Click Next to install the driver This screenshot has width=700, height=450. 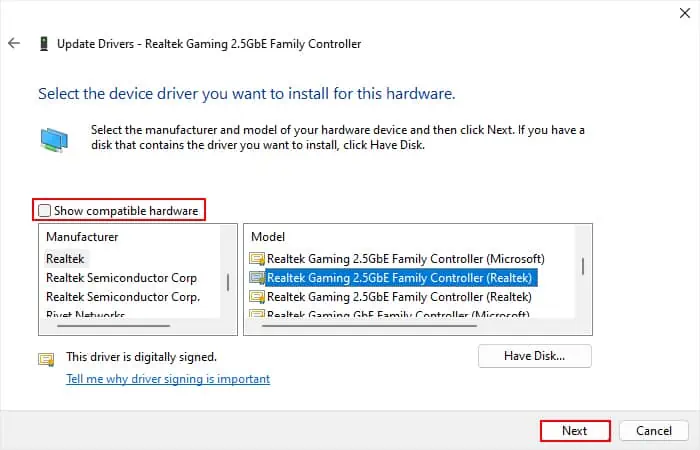574,431
